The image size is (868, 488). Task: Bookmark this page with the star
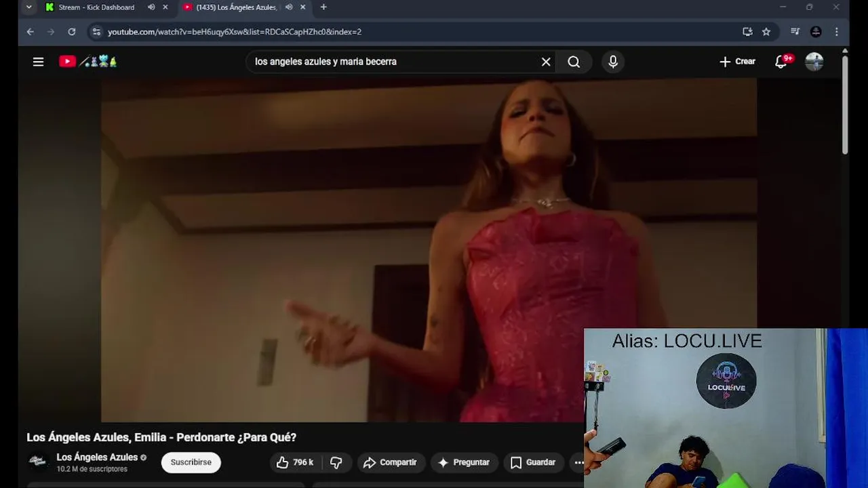(x=766, y=32)
